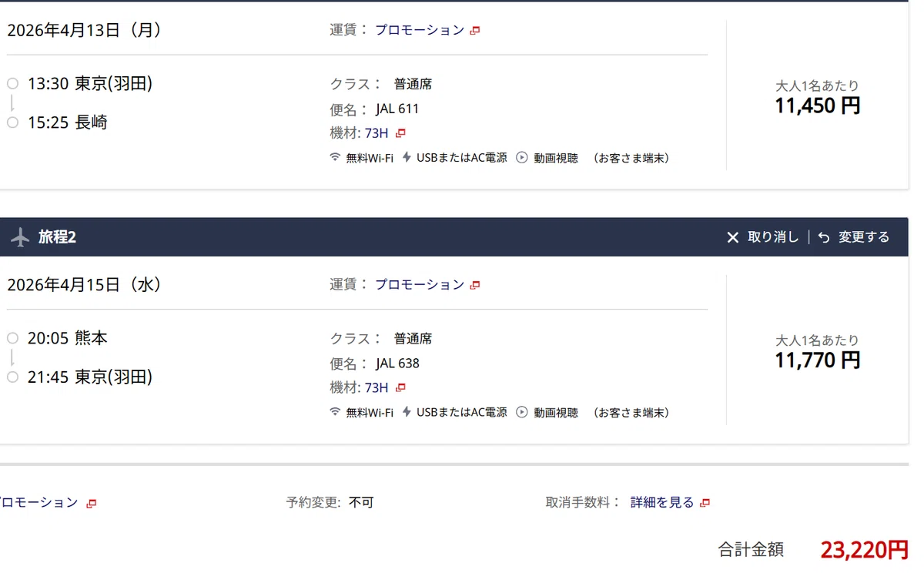Click the total 23,220円 amount
Viewport: 924px width, 573px height.
click(x=865, y=549)
